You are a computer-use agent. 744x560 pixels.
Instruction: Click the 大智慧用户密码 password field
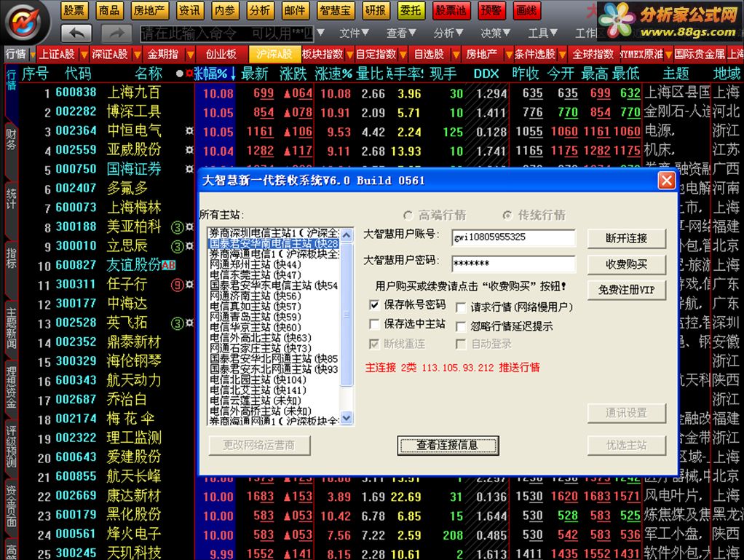tap(514, 264)
